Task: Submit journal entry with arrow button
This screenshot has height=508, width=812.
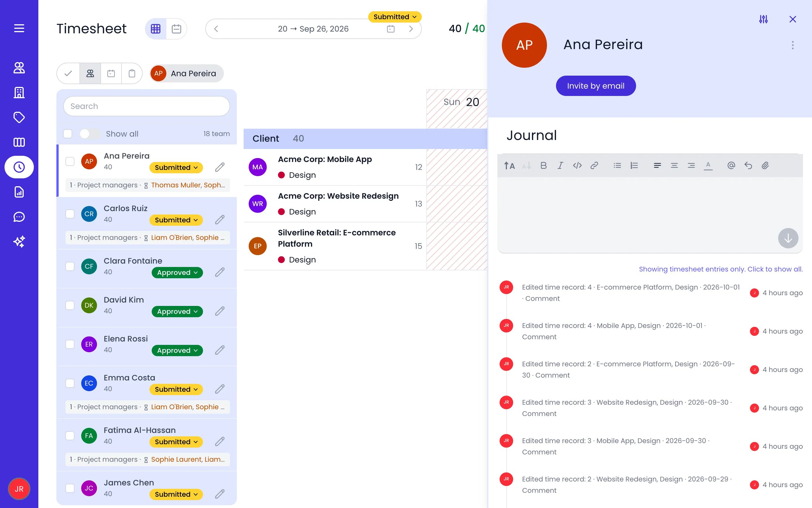Action: 788,238
